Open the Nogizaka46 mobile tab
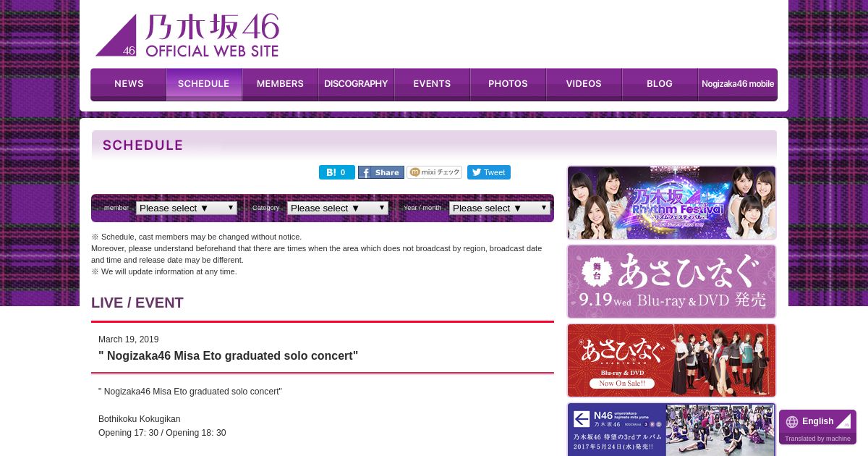Screen dimensions: 868x456 click(738, 84)
